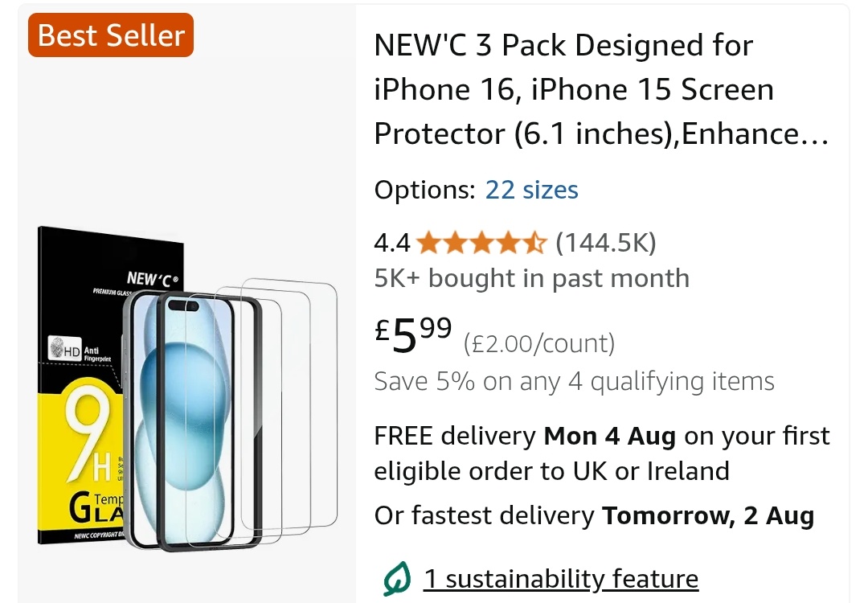Click the Options label

pos(424,190)
